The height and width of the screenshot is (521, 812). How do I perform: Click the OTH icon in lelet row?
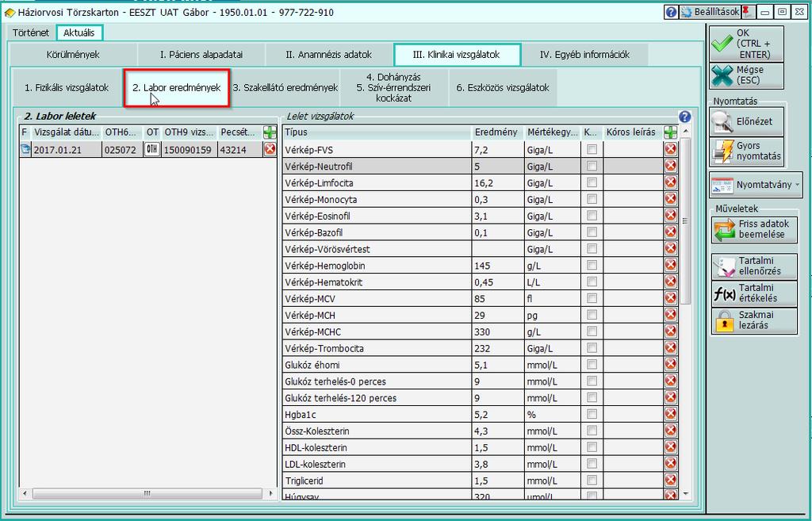coord(151,150)
